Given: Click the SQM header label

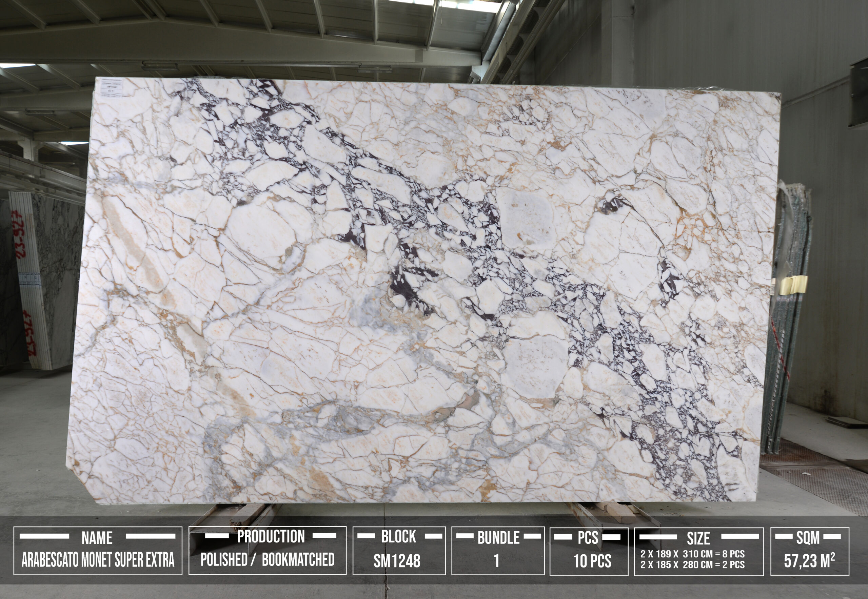Looking at the screenshot, I should 808,538.
